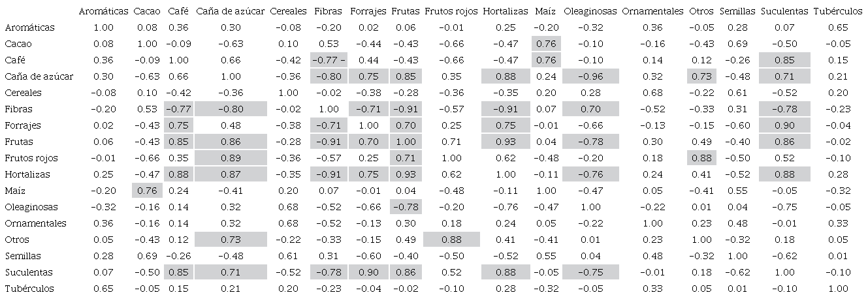Select the Semillas row label
This screenshot has width=868, height=299.
pos(22,256)
